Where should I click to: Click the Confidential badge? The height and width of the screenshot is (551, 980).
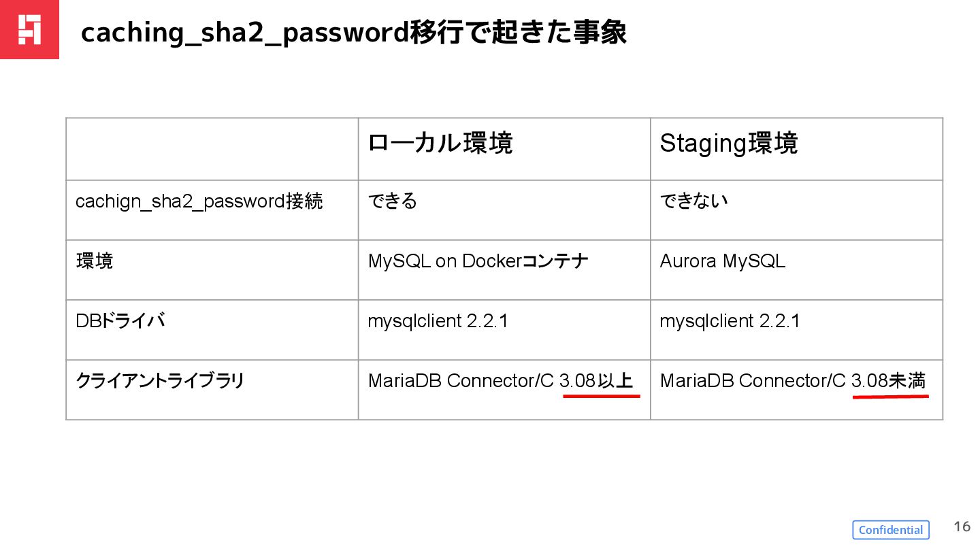[x=891, y=530]
